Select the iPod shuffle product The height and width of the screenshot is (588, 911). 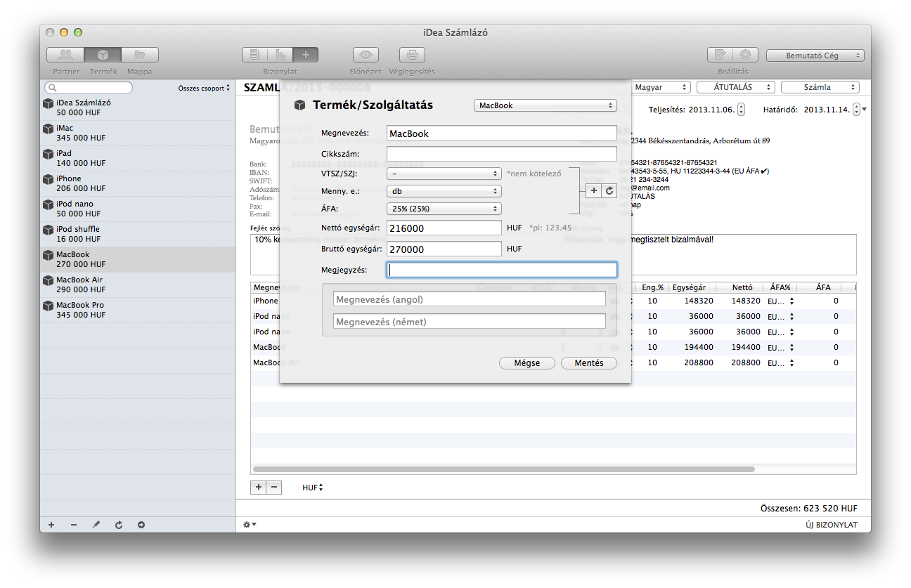(138, 234)
